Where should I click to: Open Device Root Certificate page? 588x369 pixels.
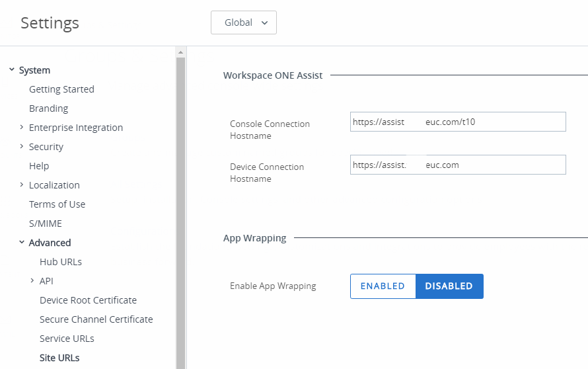[88, 300]
